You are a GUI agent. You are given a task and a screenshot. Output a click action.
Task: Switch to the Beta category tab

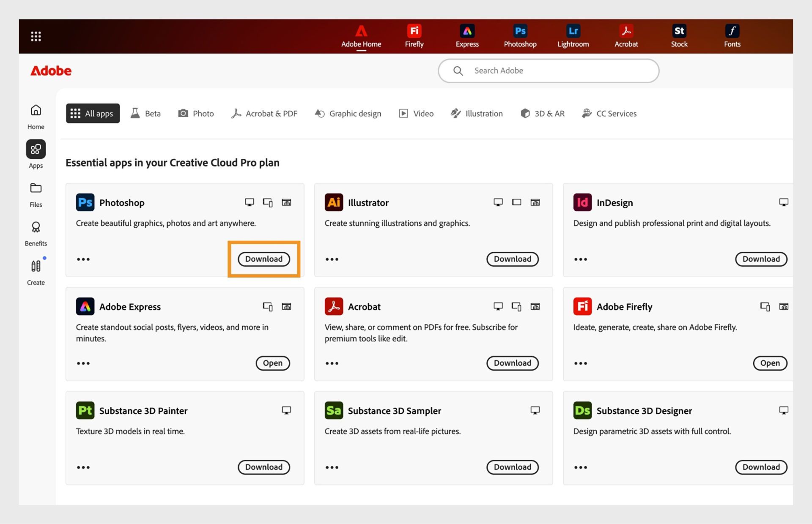coord(145,113)
